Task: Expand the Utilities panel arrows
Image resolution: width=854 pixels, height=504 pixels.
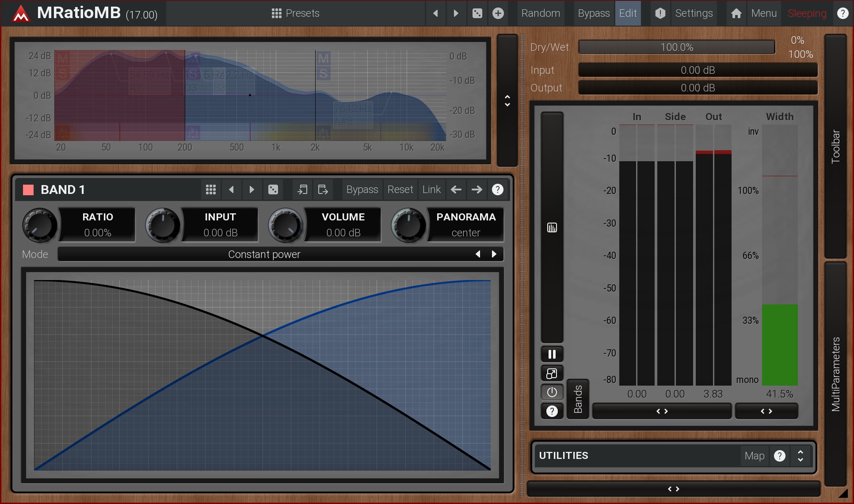Action: coord(800,456)
